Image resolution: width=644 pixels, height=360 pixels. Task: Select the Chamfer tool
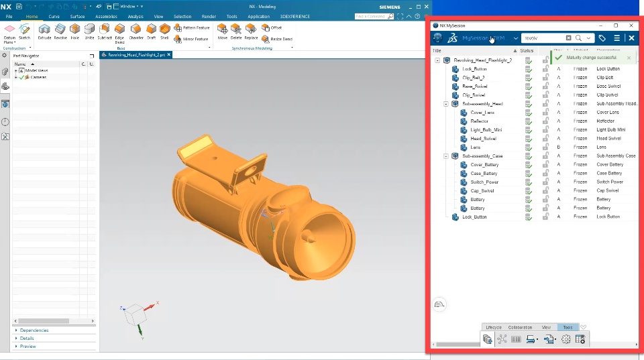pos(136,32)
